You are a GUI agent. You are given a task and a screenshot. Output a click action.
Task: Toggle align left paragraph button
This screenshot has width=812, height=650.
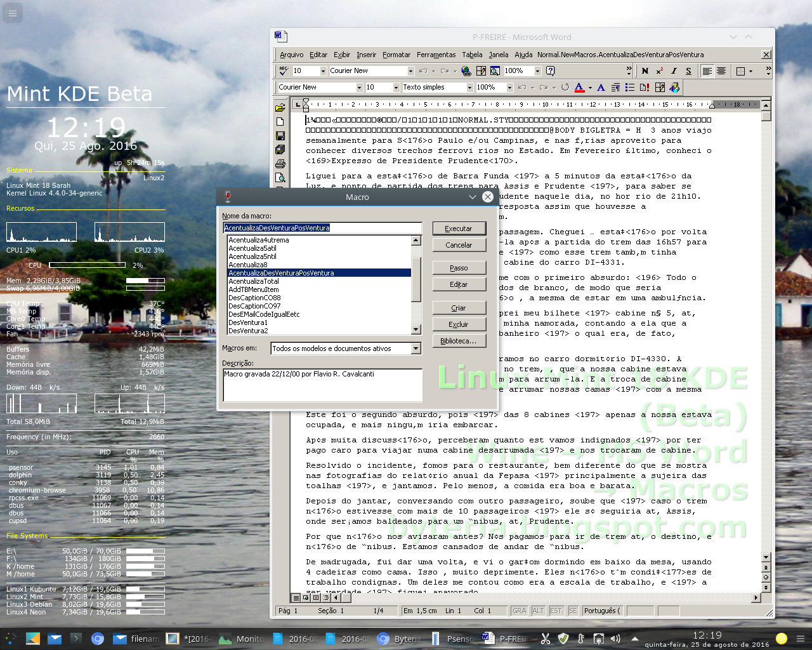click(x=707, y=70)
